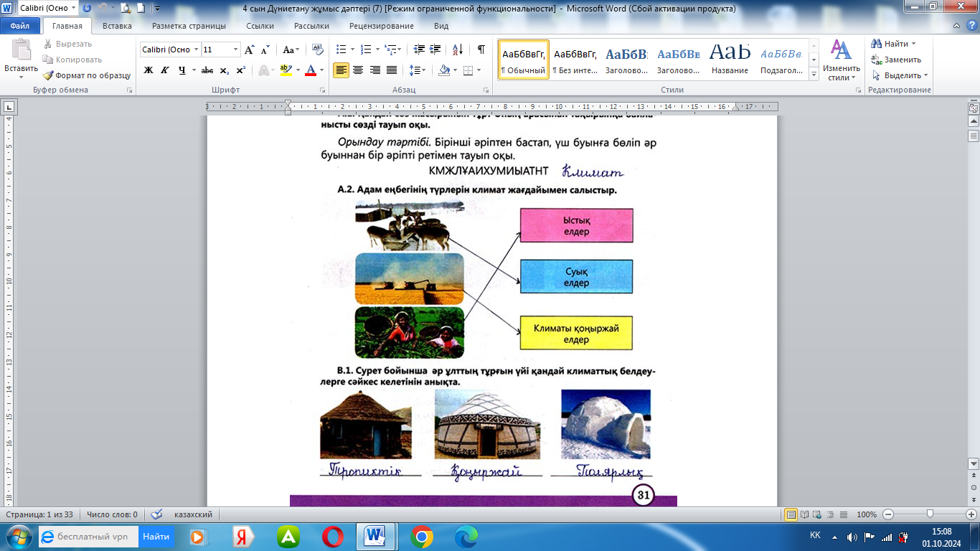Open the font size dropdown showing 11
This screenshot has width=980, height=551.
(236, 50)
